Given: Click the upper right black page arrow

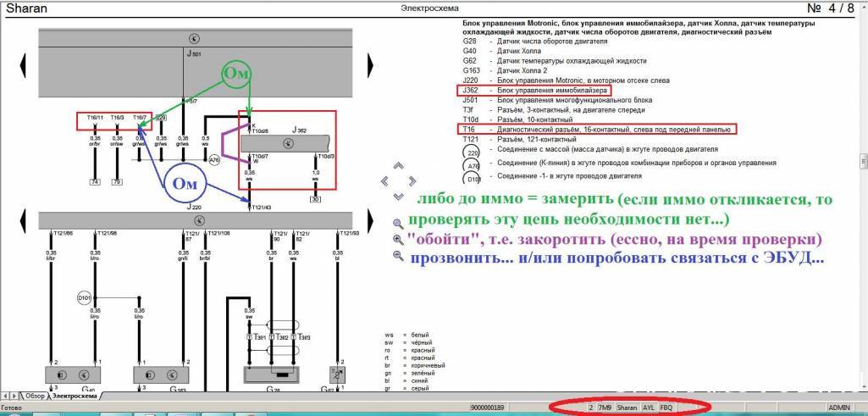Looking at the screenshot, I should tap(370, 63).
